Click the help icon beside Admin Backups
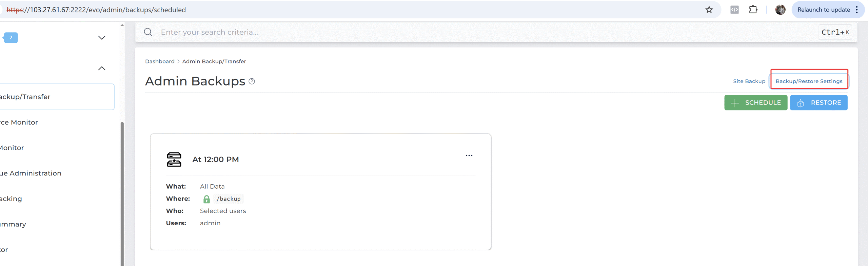Viewport: 868px width, 266px height. click(x=252, y=81)
